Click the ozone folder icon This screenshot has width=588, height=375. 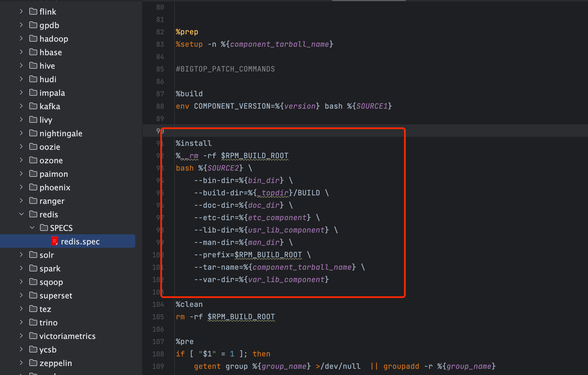pos(33,160)
